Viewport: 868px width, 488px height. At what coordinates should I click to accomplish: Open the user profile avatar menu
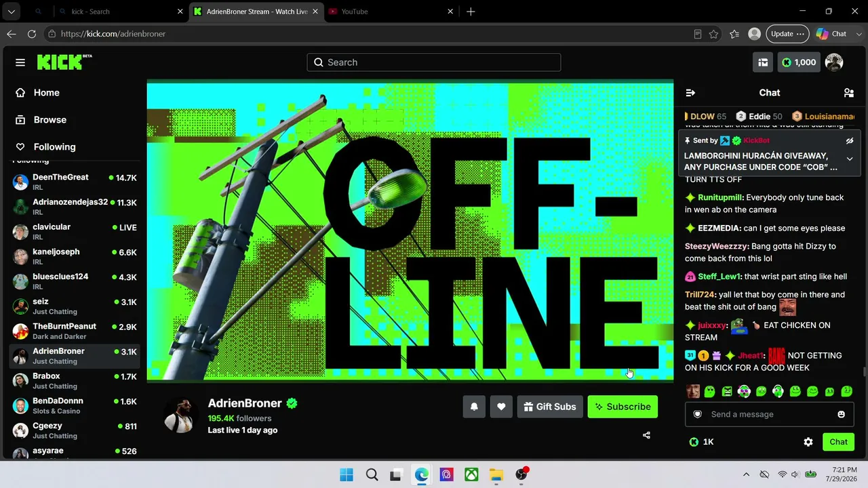coord(834,62)
